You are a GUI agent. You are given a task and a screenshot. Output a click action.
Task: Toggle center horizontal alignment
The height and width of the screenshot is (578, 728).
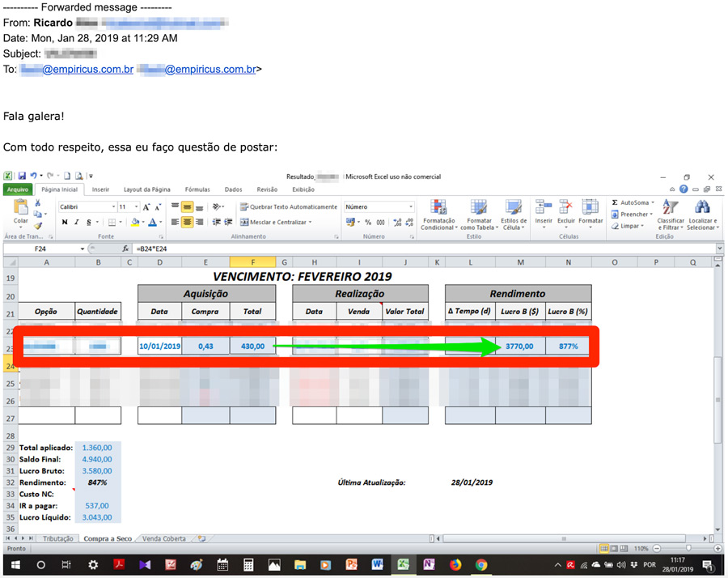pos(187,222)
